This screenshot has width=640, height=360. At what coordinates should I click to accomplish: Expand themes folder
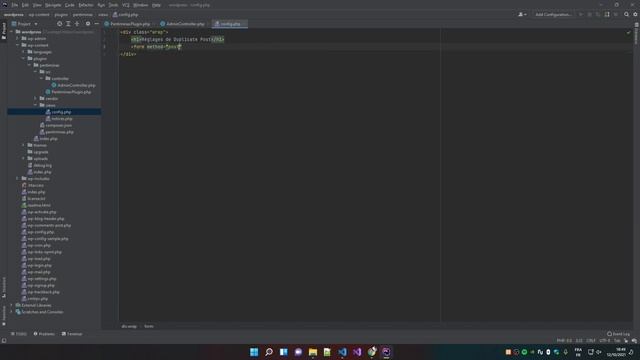[x=24, y=145]
